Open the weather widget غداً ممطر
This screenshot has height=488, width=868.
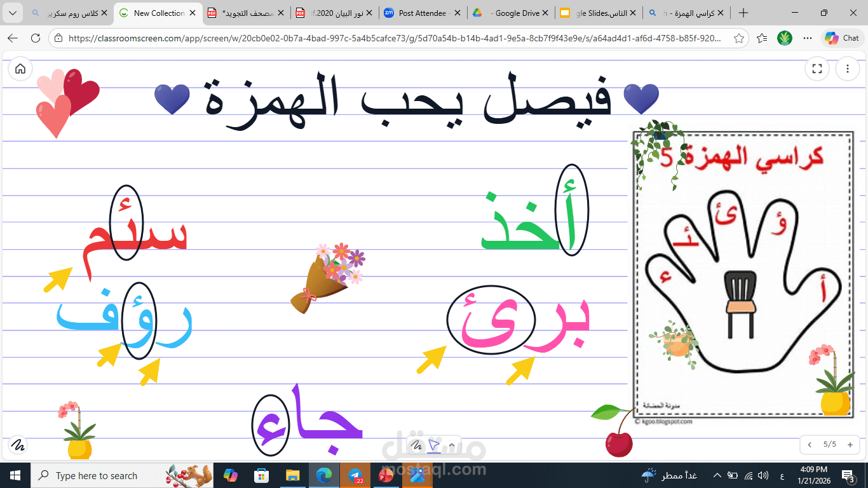tap(670, 475)
